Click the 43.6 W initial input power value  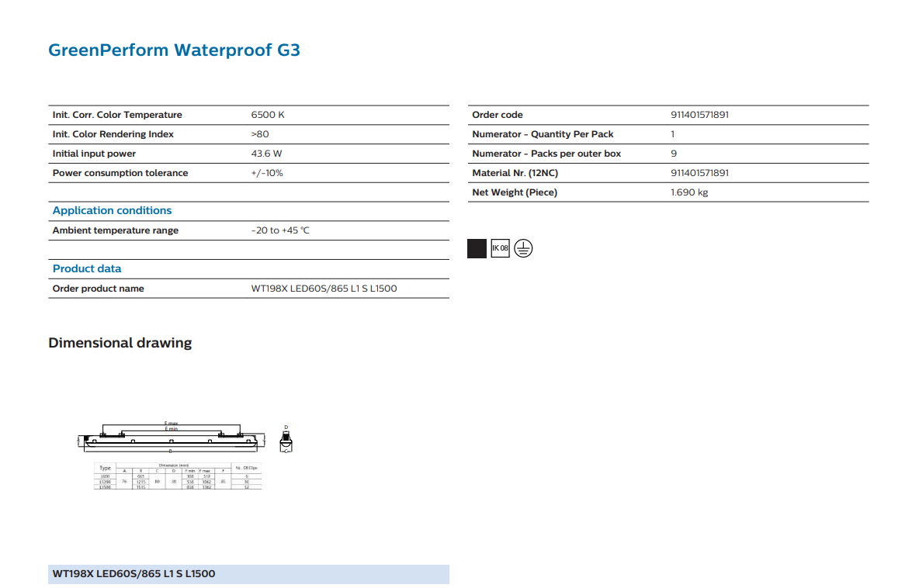coord(266,154)
